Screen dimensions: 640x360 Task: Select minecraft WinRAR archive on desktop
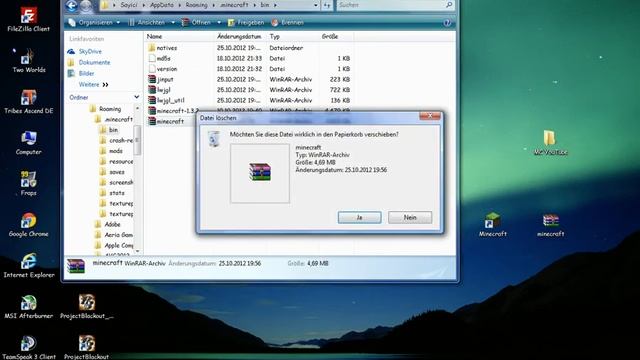click(551, 224)
